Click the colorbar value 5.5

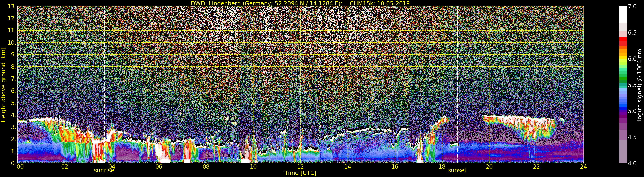point(632,85)
